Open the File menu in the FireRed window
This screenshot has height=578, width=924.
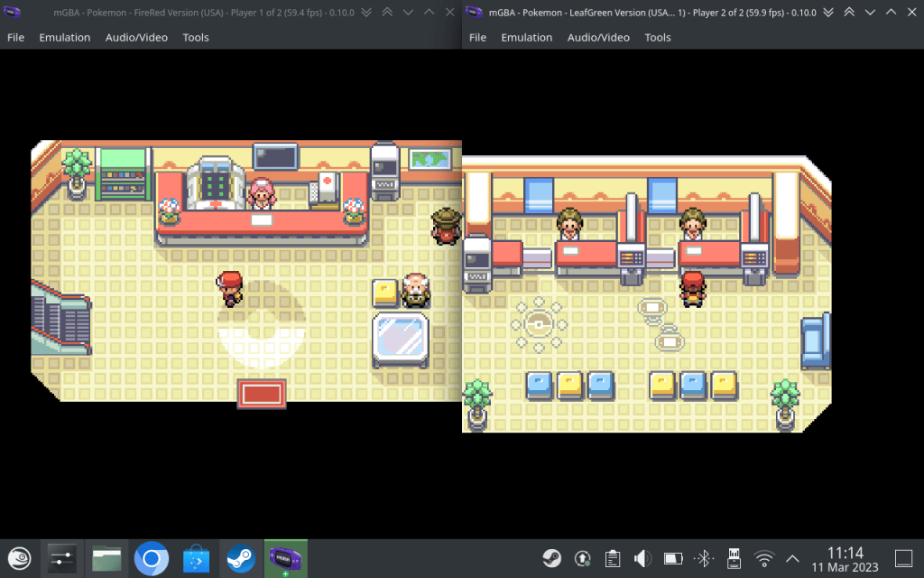[x=15, y=37]
